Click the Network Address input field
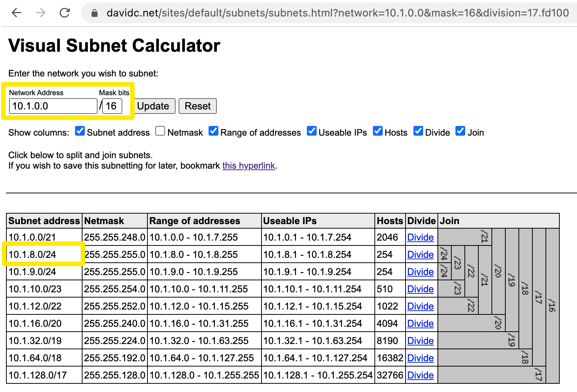The height and width of the screenshot is (392, 577). 53,106
